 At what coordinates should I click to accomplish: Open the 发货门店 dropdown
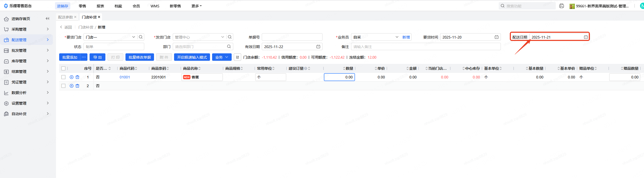click(x=223, y=37)
